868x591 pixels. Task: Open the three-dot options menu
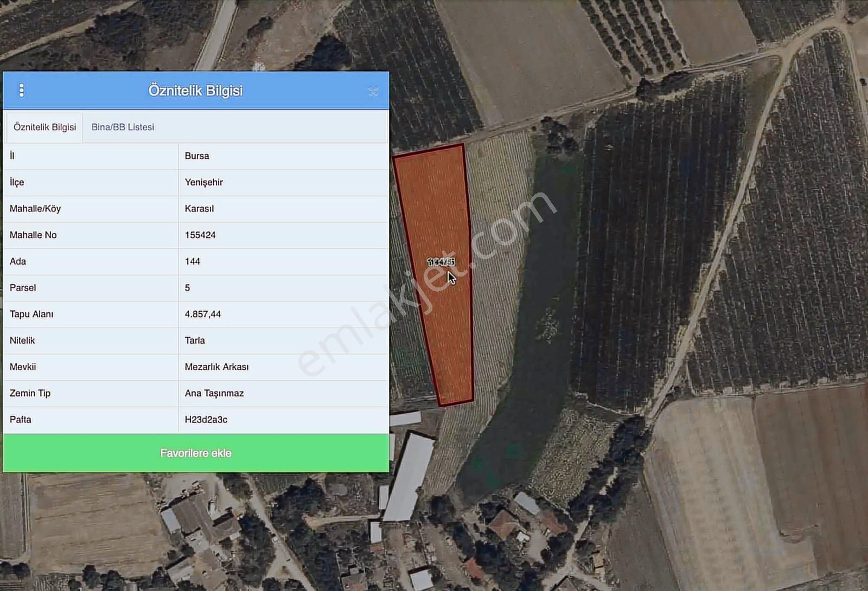pyautogui.click(x=22, y=90)
